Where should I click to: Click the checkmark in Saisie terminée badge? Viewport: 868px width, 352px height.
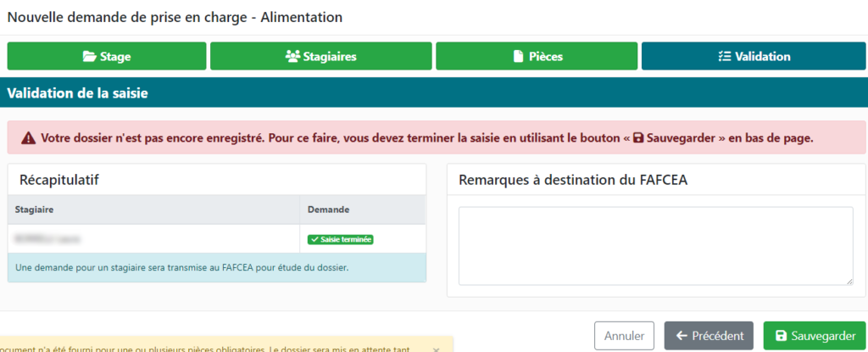click(314, 239)
